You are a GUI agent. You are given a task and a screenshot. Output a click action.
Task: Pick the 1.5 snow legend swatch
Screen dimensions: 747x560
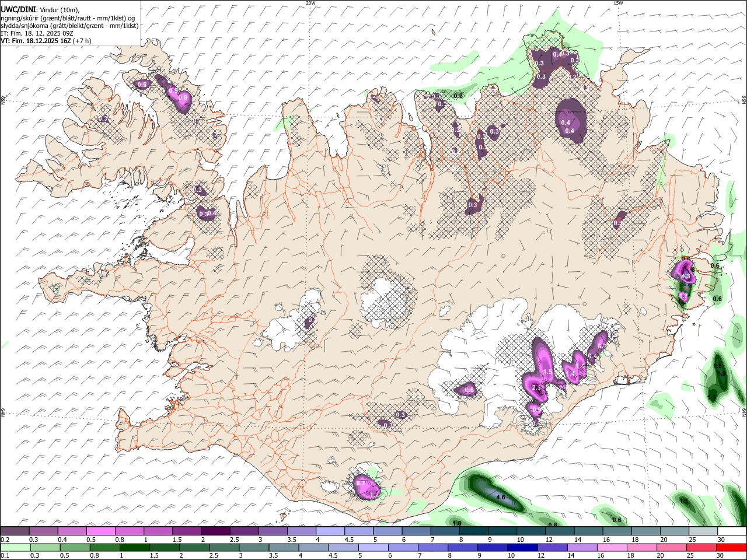pyautogui.click(x=186, y=531)
